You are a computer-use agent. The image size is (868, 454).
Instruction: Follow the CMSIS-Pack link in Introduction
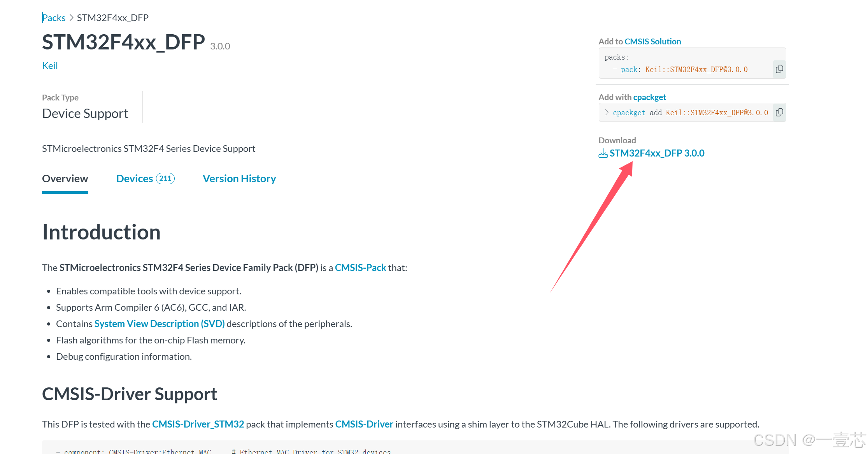tap(360, 268)
